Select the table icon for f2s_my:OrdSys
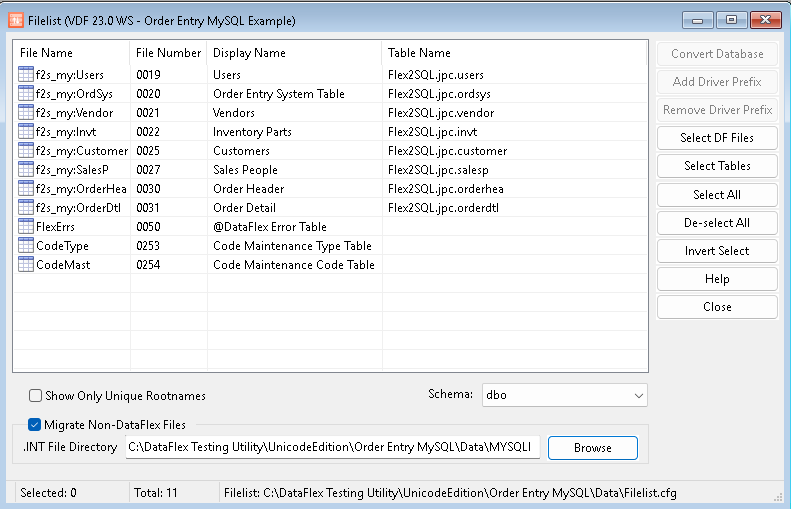 (x=26, y=94)
